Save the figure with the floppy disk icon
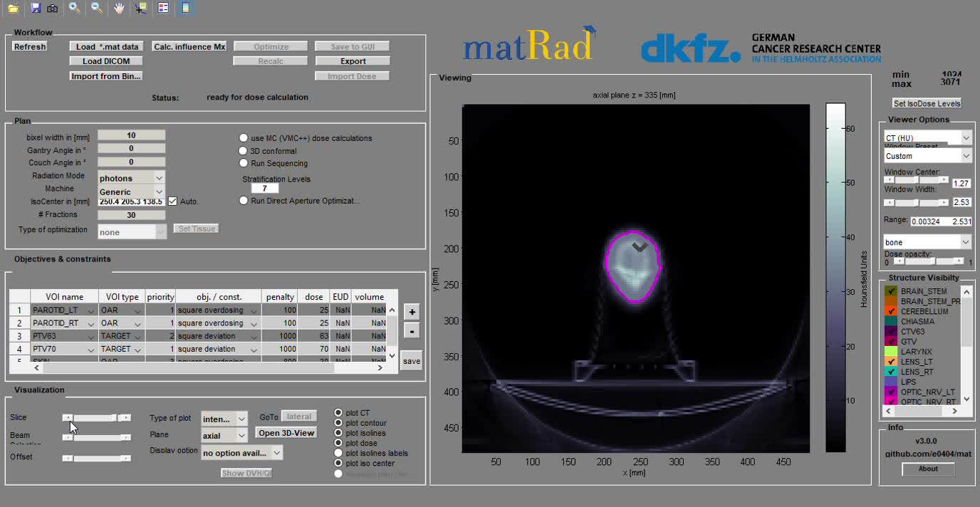Viewport: 980px width, 507px height. tap(36, 9)
